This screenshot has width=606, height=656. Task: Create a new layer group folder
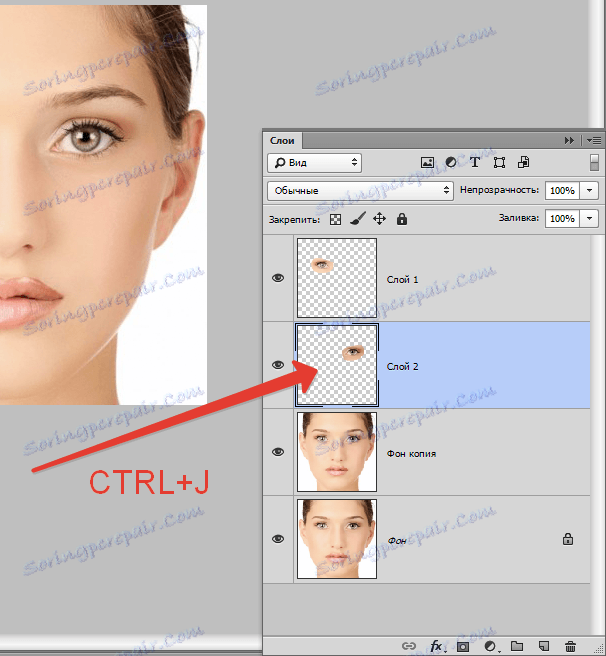click(x=517, y=646)
